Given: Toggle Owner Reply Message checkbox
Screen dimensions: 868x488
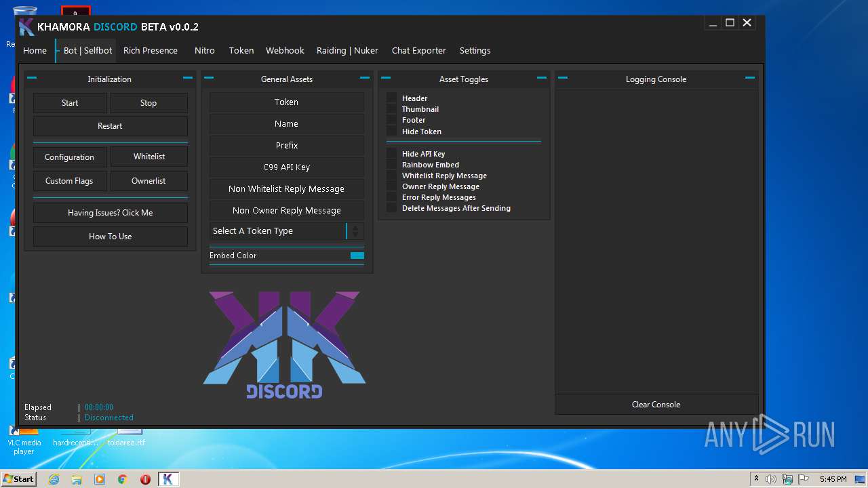Looking at the screenshot, I should pyautogui.click(x=391, y=186).
